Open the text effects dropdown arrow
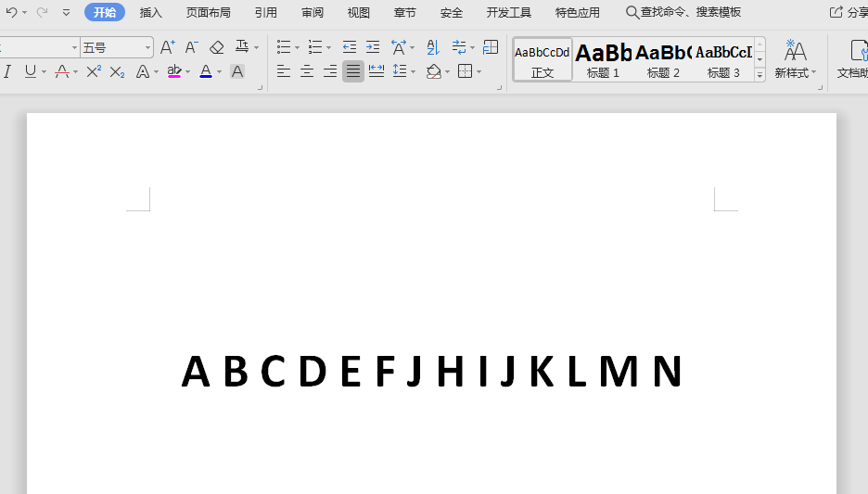 click(156, 72)
